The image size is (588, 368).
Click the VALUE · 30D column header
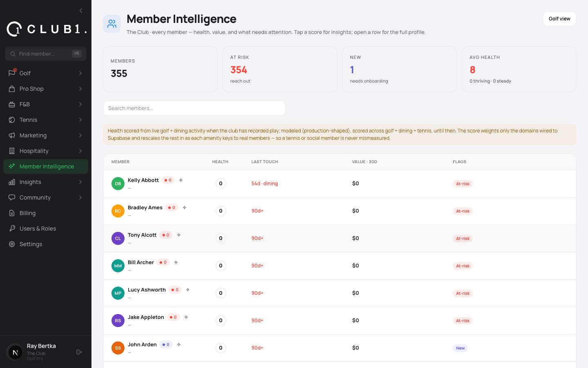click(x=365, y=162)
